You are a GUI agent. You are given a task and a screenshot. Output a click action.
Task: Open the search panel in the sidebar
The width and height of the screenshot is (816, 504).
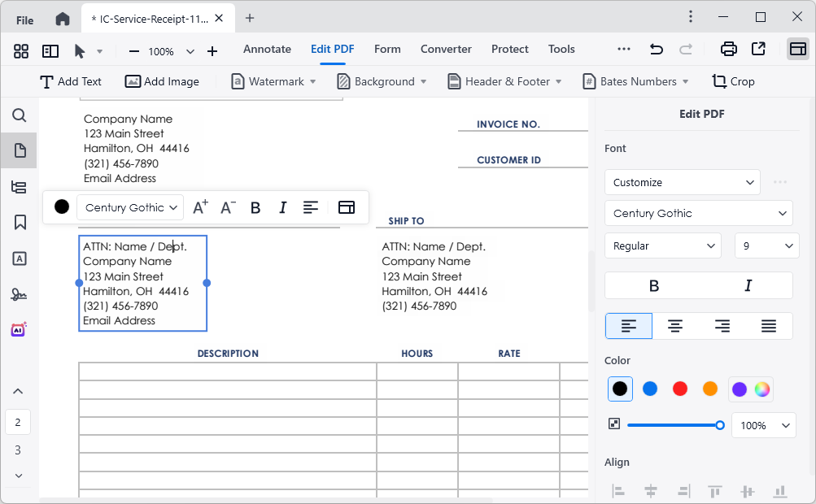pos(19,115)
